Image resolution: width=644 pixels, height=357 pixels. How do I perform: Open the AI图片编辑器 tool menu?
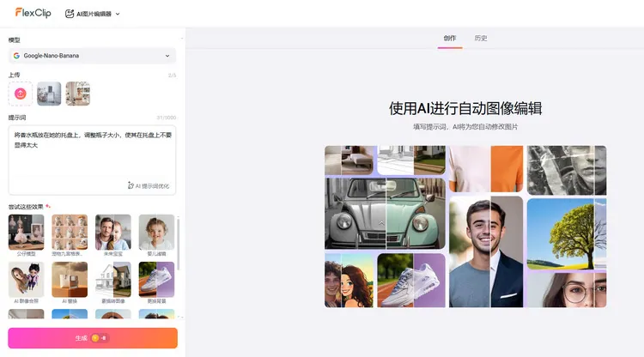[93, 14]
